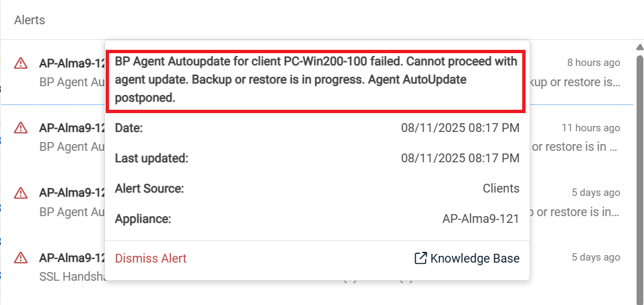This screenshot has width=644, height=305.
Task: Click the "11 hours ago" timestamp
Action: pos(591,127)
